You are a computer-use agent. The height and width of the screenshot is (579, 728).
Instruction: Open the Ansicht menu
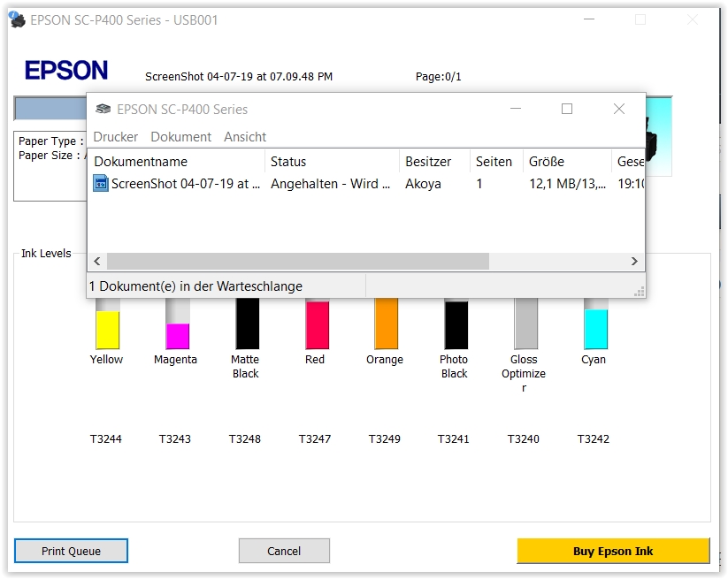click(x=245, y=137)
